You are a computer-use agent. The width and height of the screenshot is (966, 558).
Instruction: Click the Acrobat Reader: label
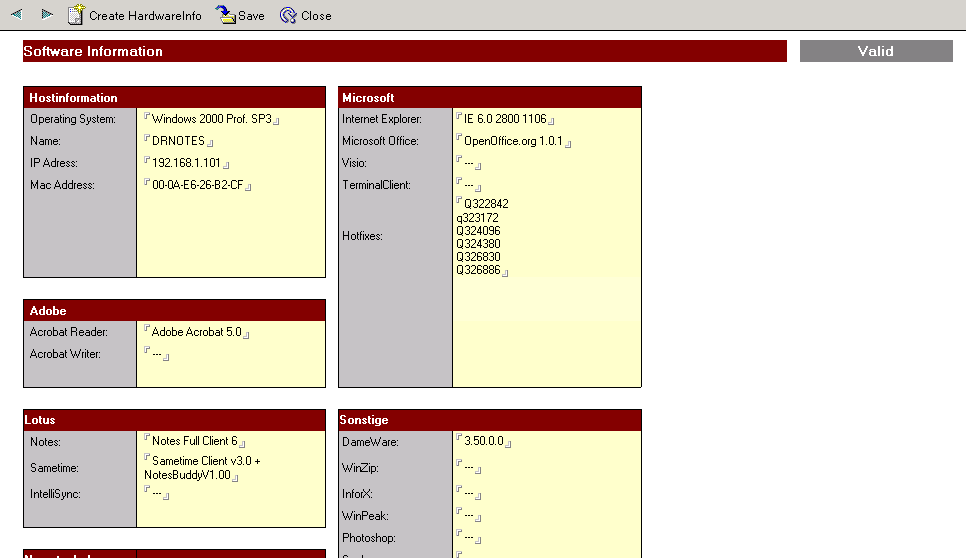(x=68, y=332)
